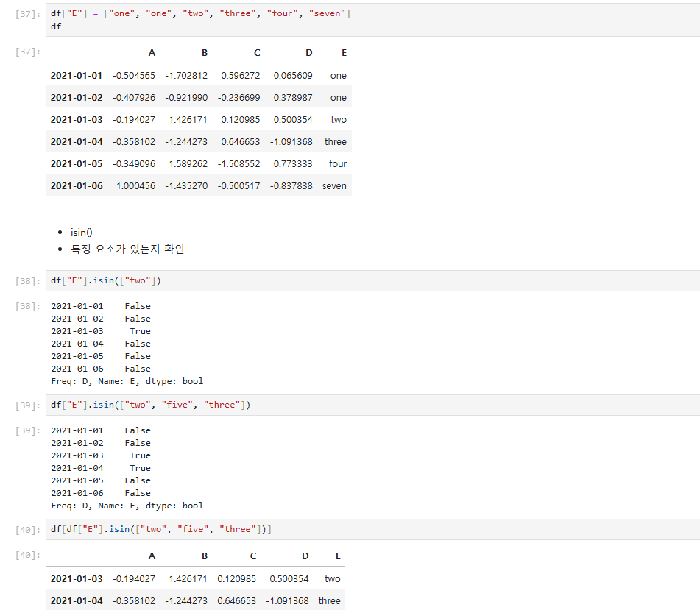The width and height of the screenshot is (700, 610).
Task: Click cell value -0.837838
Action: [x=291, y=185]
